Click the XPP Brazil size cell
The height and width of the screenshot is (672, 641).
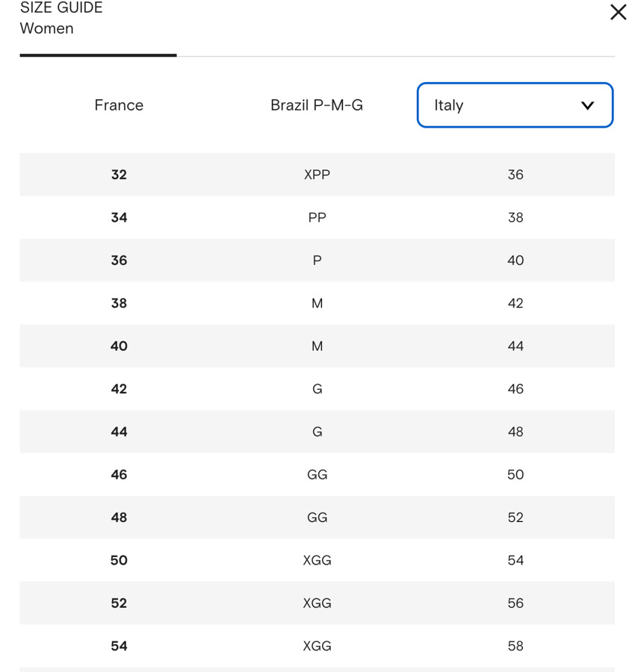[317, 175]
